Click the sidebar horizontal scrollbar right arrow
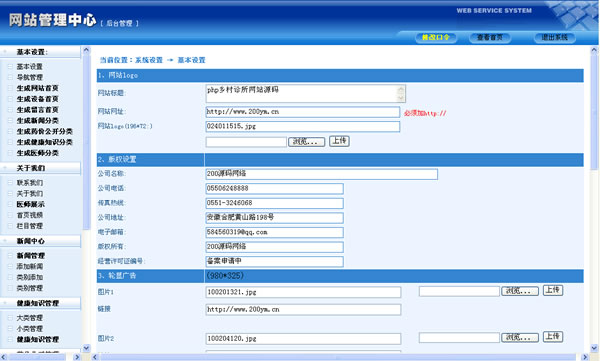 click(x=77, y=357)
